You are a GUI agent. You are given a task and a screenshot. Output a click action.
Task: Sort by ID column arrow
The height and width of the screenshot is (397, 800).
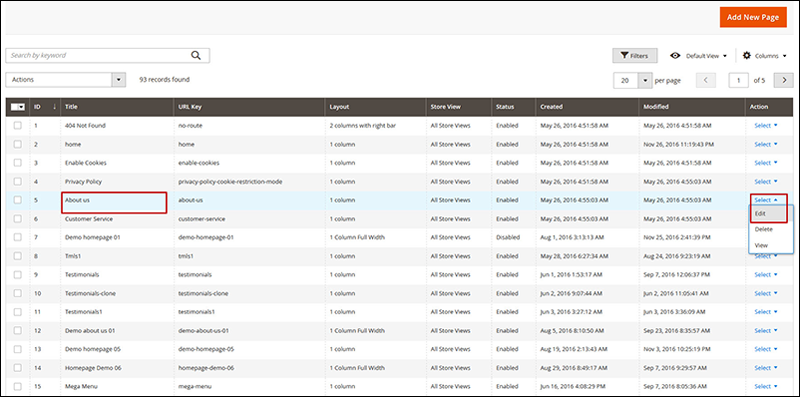55,107
